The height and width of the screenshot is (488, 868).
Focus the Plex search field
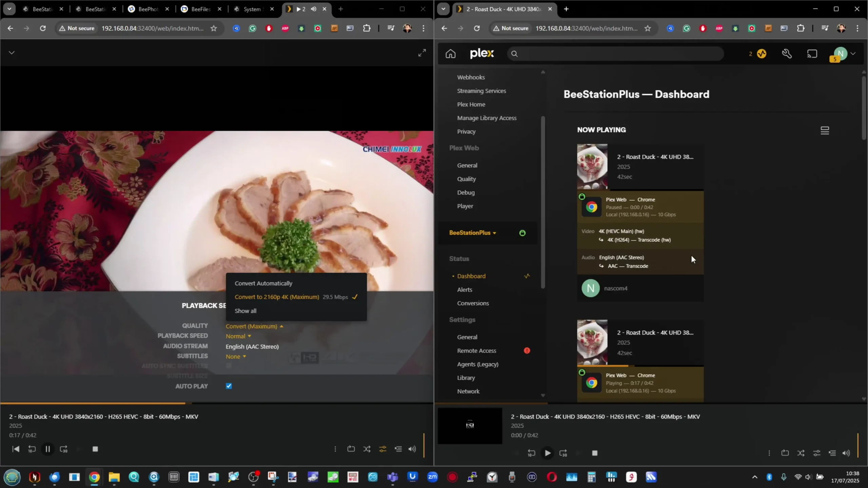615,54
